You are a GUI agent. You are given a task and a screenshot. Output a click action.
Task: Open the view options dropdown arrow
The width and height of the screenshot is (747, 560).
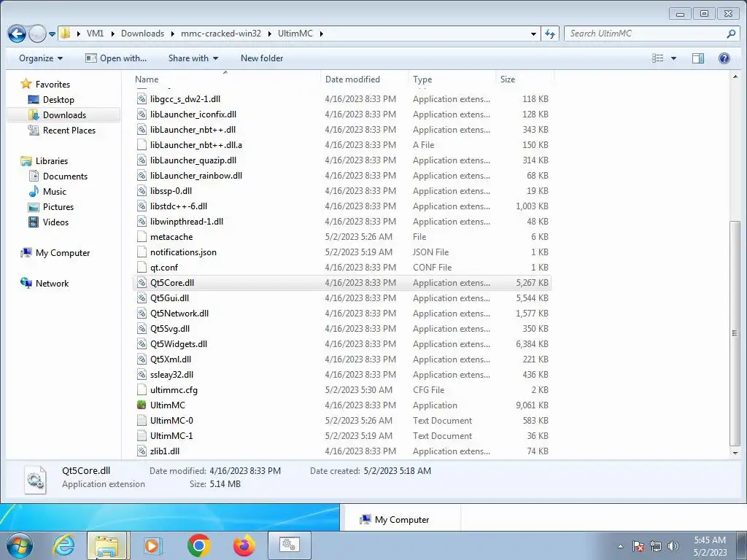[673, 58]
